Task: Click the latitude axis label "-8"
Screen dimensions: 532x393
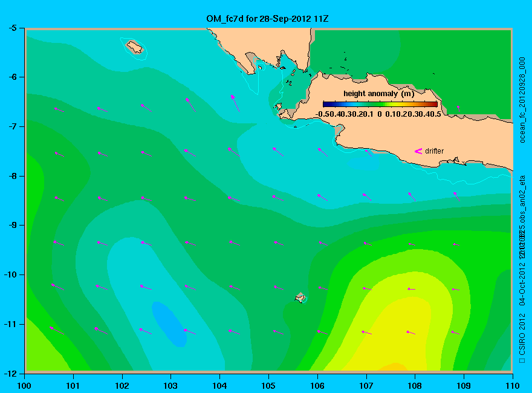Action: [12, 176]
